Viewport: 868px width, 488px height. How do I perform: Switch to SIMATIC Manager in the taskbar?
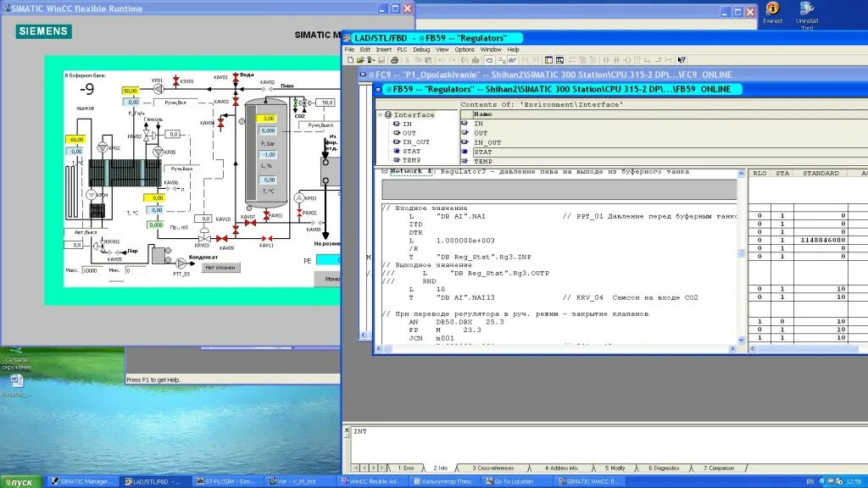(x=83, y=482)
